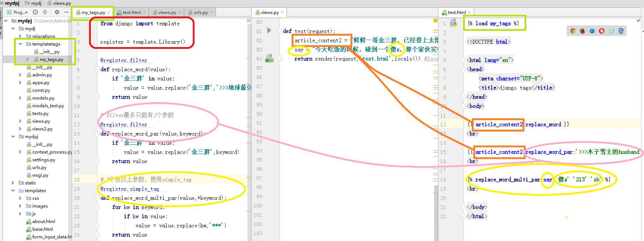644x241 pixels.
Task: Click line 18 comment about simple_tag
Action: coord(146,179)
